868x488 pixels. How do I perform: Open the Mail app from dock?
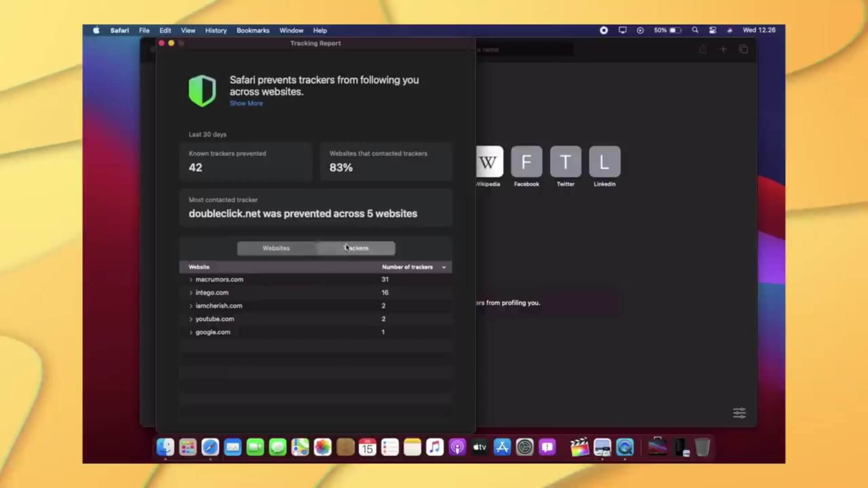click(x=233, y=447)
